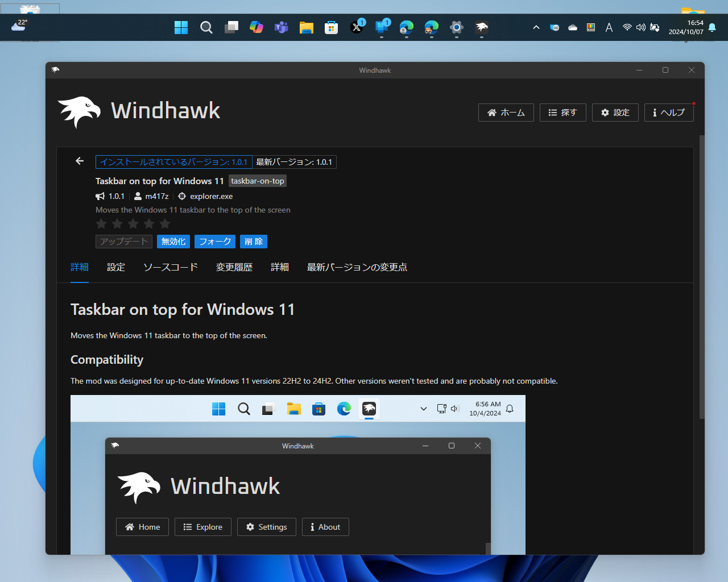The image size is (728, 582).
Task: Select the blue active 詳細 tab
Action: 80,267
